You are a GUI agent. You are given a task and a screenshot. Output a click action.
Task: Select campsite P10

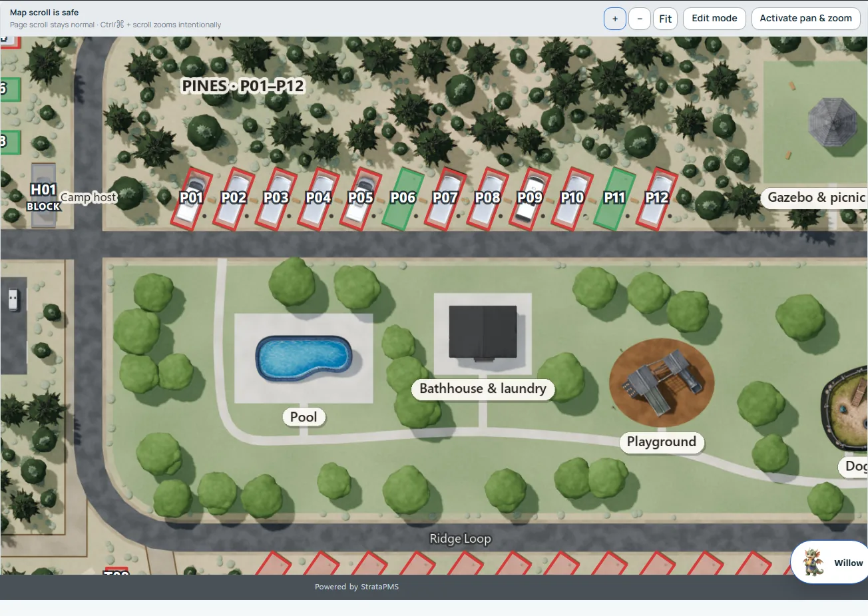pos(572,198)
